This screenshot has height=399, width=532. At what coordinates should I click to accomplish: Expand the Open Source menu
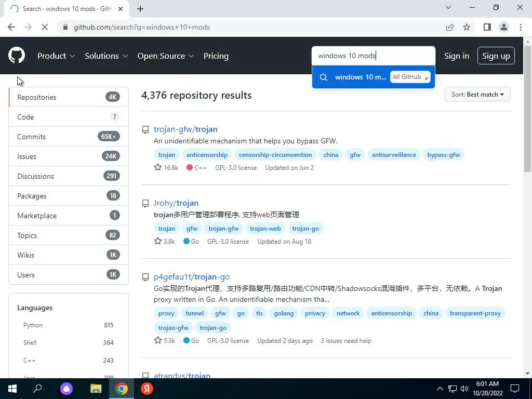166,56
